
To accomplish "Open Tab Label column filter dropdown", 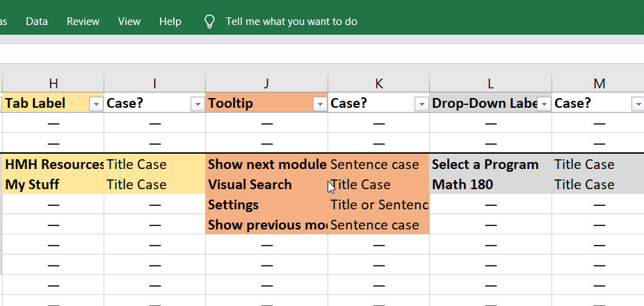I will 96,104.
